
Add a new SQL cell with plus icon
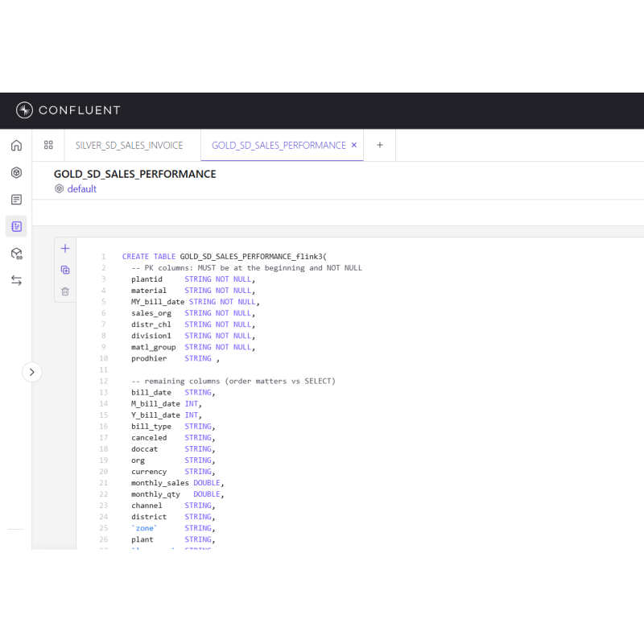[x=65, y=248]
